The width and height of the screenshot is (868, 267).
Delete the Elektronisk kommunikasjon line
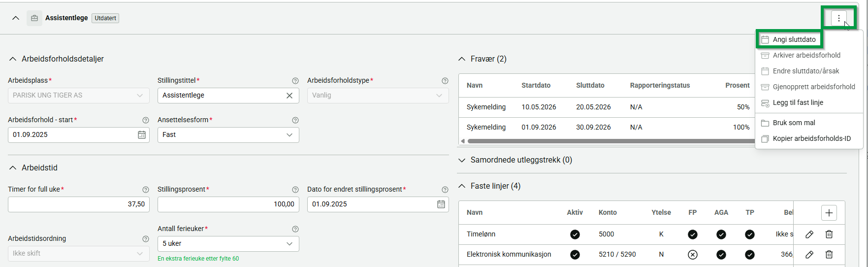(829, 255)
